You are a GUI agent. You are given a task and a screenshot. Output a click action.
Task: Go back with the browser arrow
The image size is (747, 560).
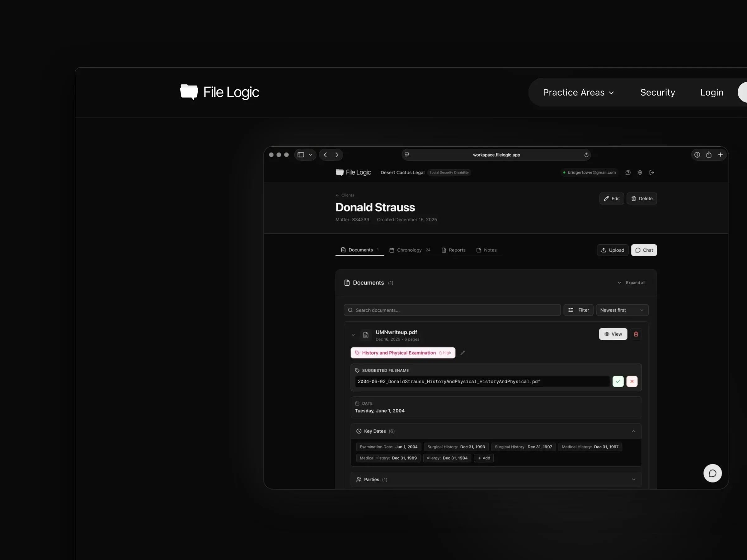click(x=325, y=155)
